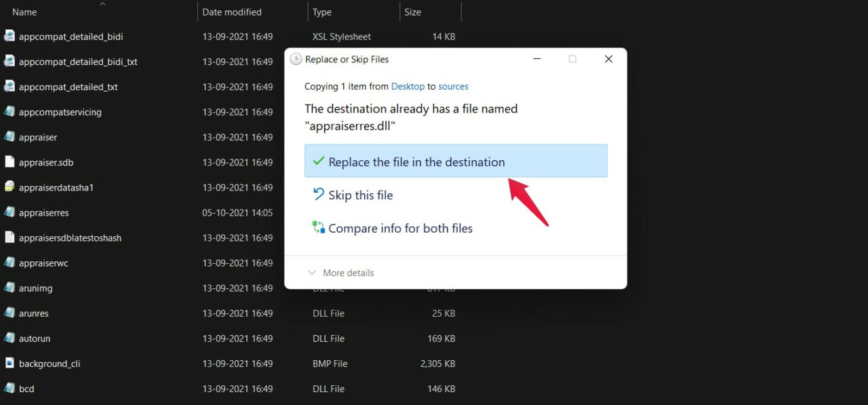
Task: Click the green checkmark replace icon
Action: (x=318, y=161)
